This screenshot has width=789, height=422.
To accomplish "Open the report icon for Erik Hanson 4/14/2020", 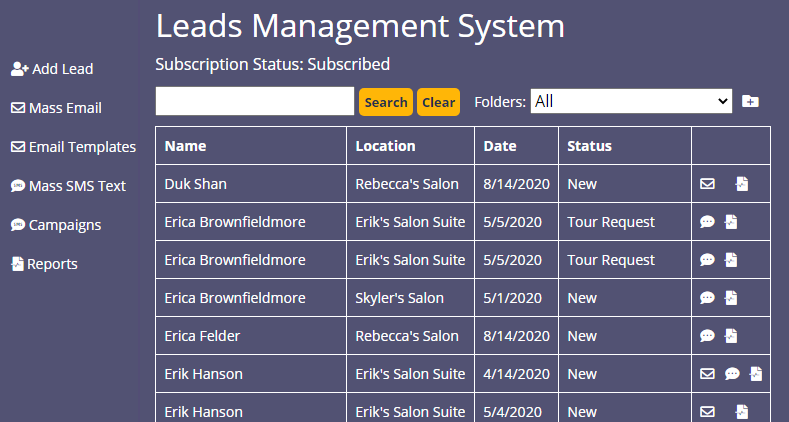I will click(x=756, y=374).
